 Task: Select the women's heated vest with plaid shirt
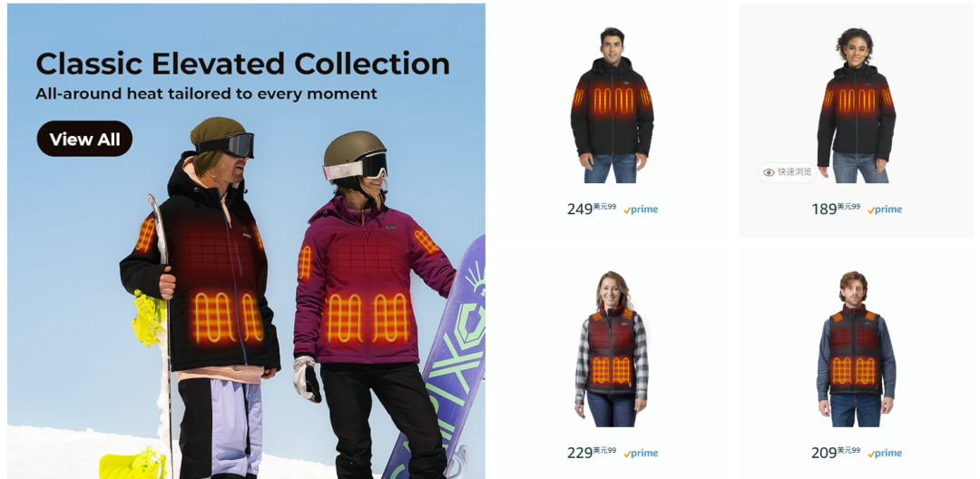point(612,349)
